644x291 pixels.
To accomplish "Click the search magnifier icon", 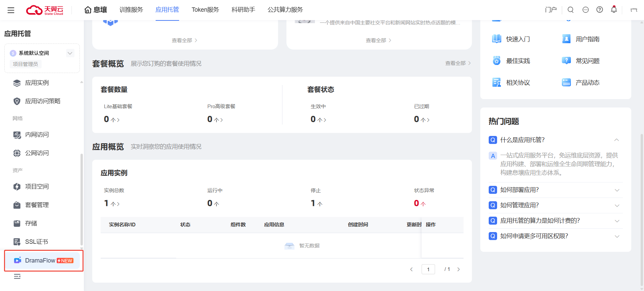I will pyautogui.click(x=571, y=10).
